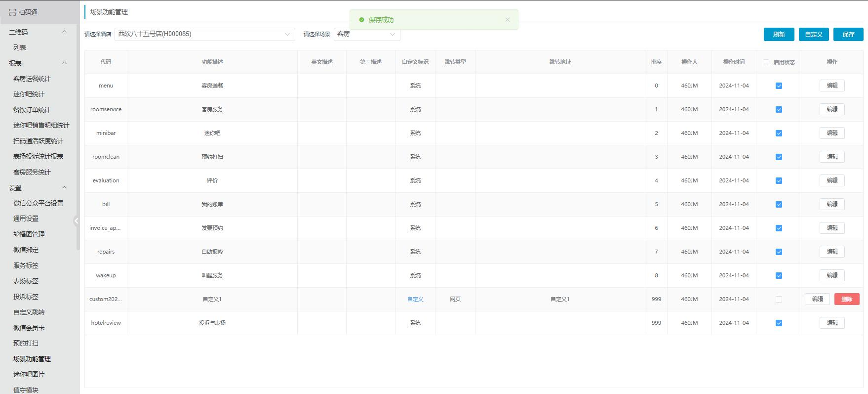Uncheck enabled status for hotelreview row
This screenshot has height=394, width=868.
(x=779, y=323)
